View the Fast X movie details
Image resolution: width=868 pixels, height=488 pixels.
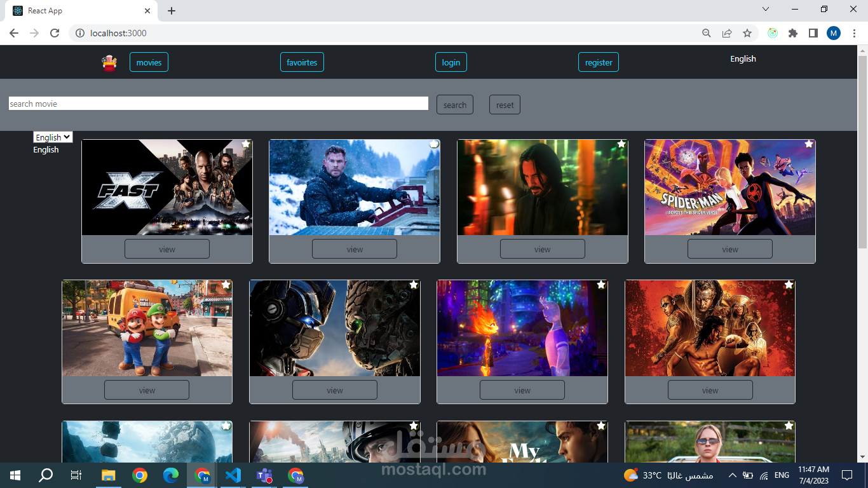click(x=167, y=249)
